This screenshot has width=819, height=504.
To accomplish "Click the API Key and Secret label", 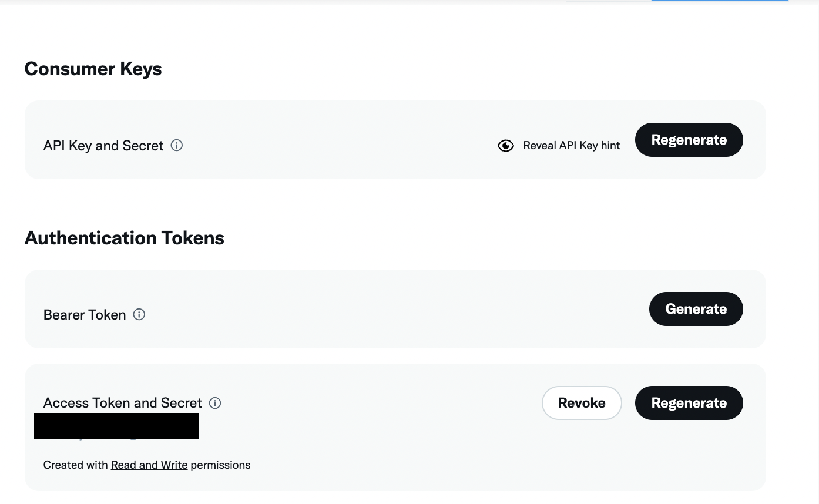I will 103,146.
